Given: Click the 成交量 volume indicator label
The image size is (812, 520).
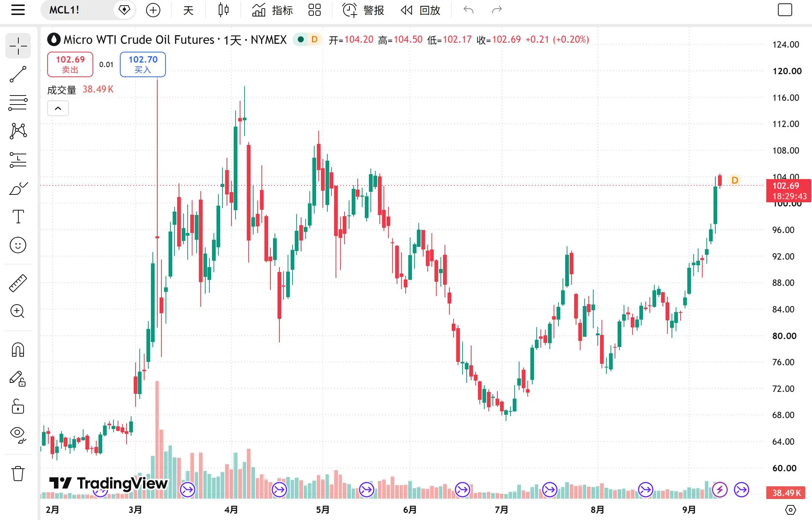Looking at the screenshot, I should coord(62,90).
